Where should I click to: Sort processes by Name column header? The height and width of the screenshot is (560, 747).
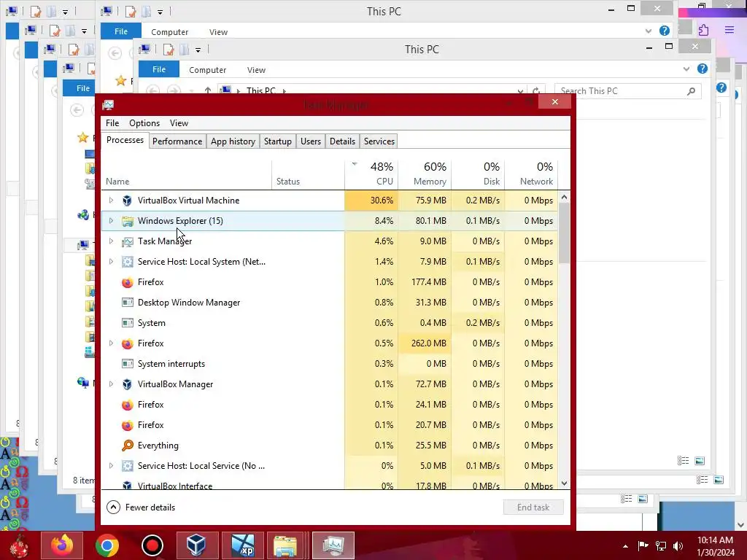pyautogui.click(x=186, y=174)
